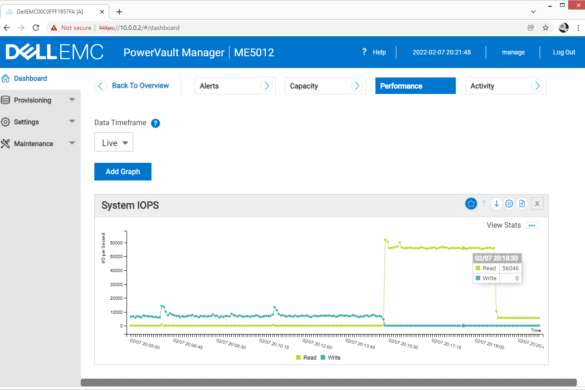Click the 60000 y-axis label
This screenshot has width=585, height=390.
pyautogui.click(x=116, y=243)
